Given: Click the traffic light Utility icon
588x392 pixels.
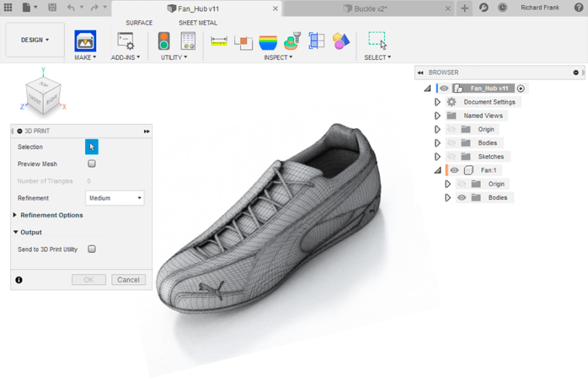Looking at the screenshot, I should click(164, 41).
